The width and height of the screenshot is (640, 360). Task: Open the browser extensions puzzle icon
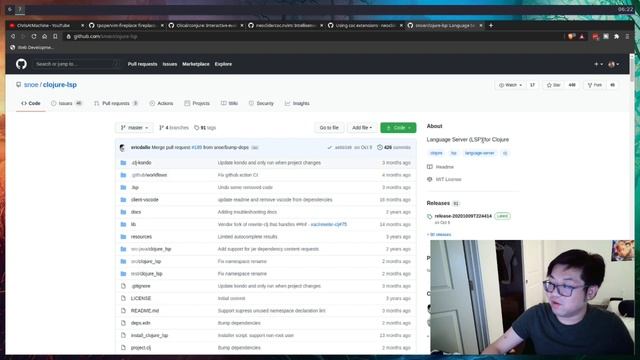coord(616,36)
